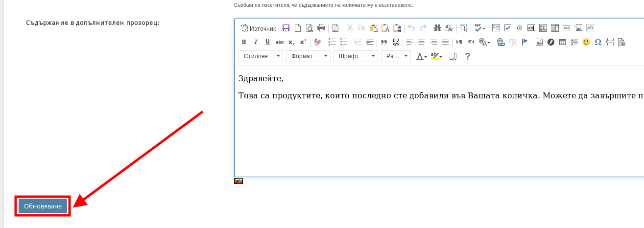The width and height of the screenshot is (644, 228).
Task: Click the Remove Format eraser icon
Action: click(317, 42)
